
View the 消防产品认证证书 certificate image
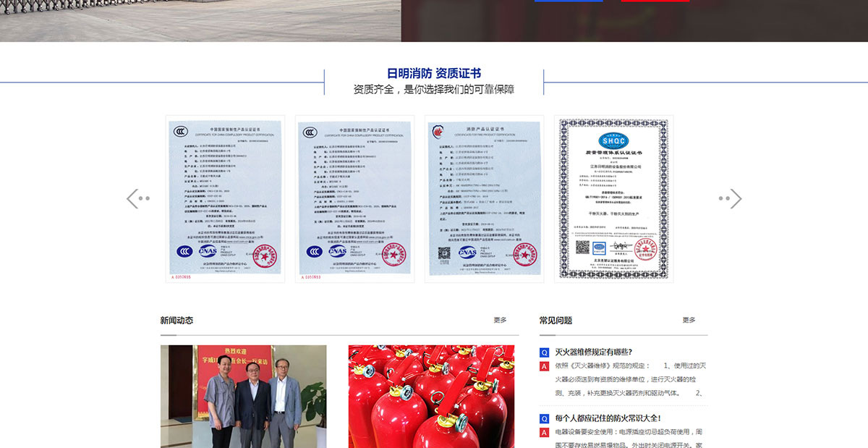(x=484, y=198)
